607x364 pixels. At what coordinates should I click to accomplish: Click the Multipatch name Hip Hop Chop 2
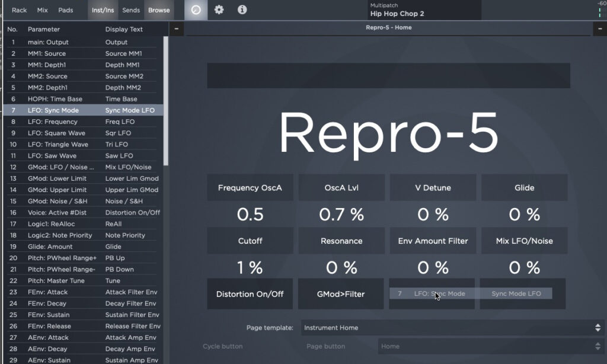[397, 14]
